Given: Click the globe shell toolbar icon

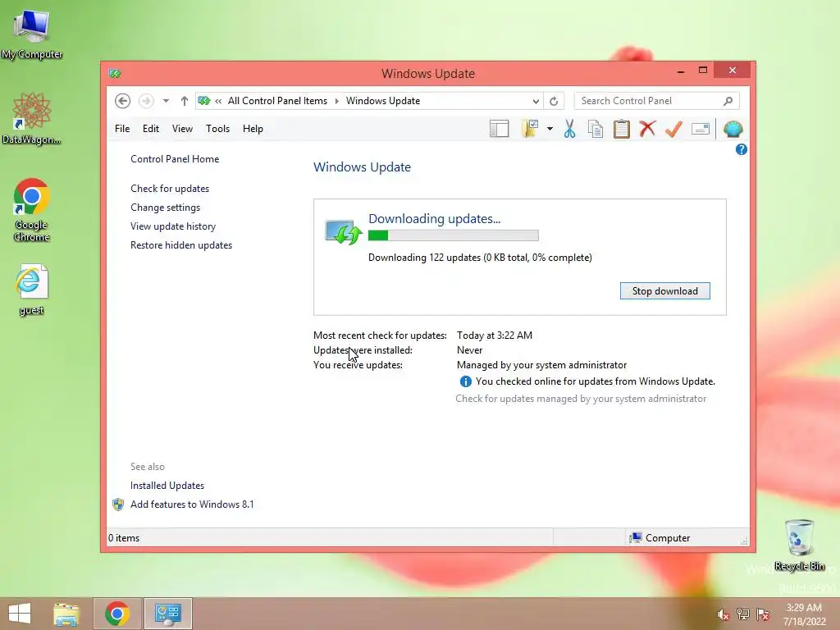Looking at the screenshot, I should point(733,129).
